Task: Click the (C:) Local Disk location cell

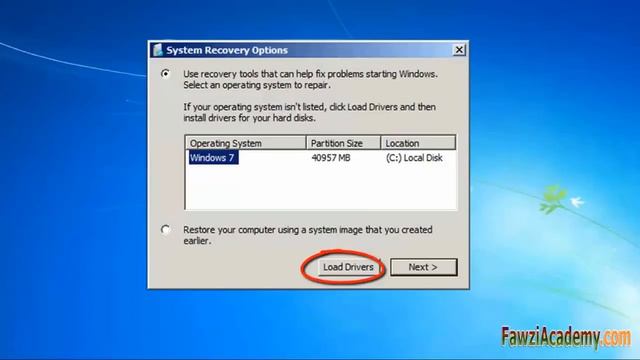Action: coord(414,158)
